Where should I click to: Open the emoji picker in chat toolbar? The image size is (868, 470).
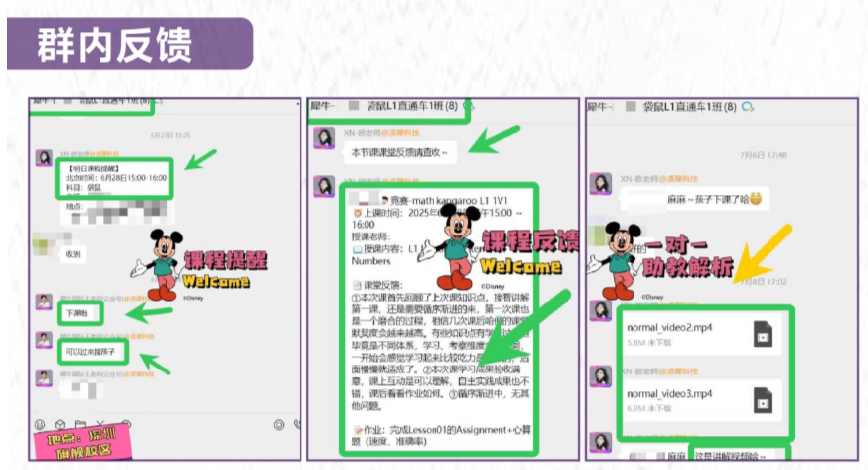tap(40, 424)
